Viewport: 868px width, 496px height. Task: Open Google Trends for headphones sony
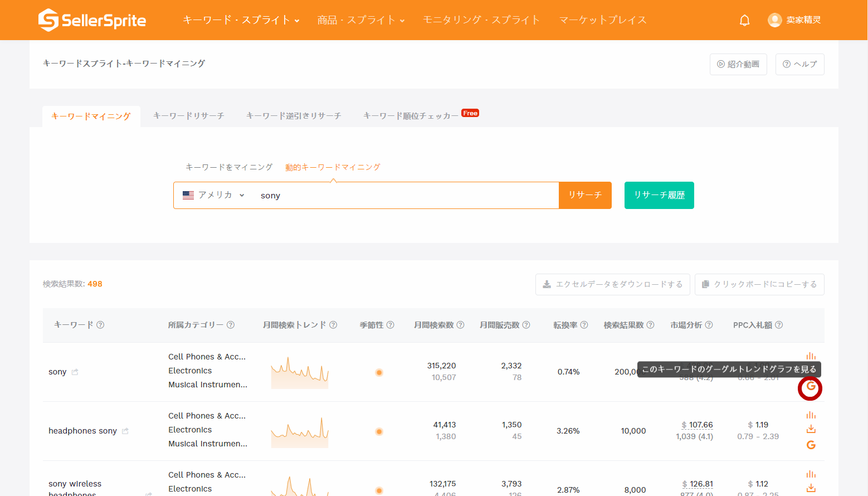(x=811, y=445)
